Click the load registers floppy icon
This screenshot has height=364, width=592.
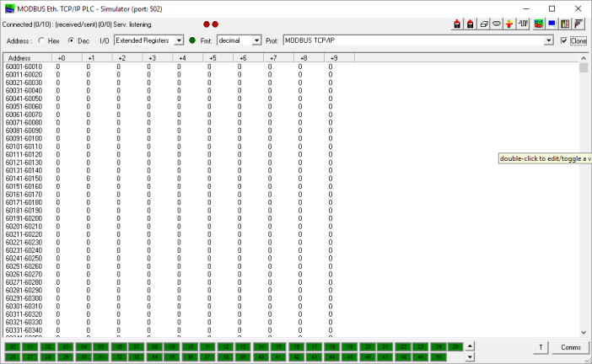[x=456, y=24]
